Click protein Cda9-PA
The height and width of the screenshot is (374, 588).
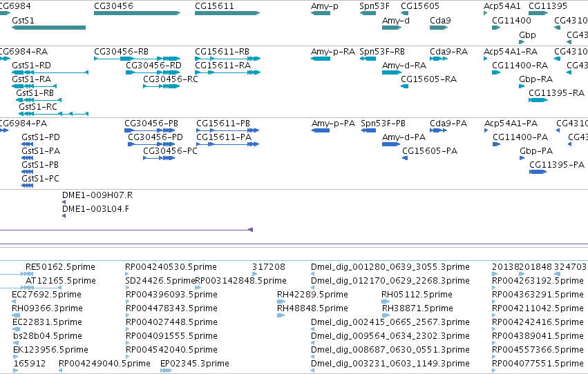coord(448,124)
